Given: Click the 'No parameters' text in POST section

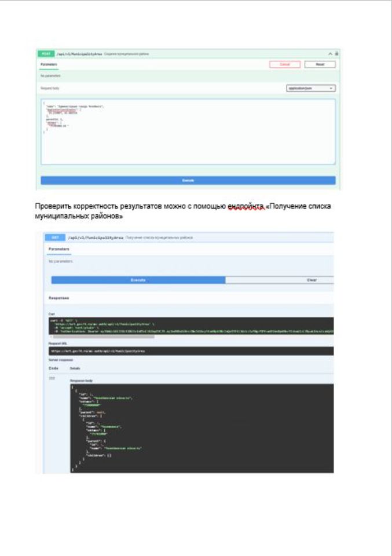Looking at the screenshot, I should (x=50, y=76).
